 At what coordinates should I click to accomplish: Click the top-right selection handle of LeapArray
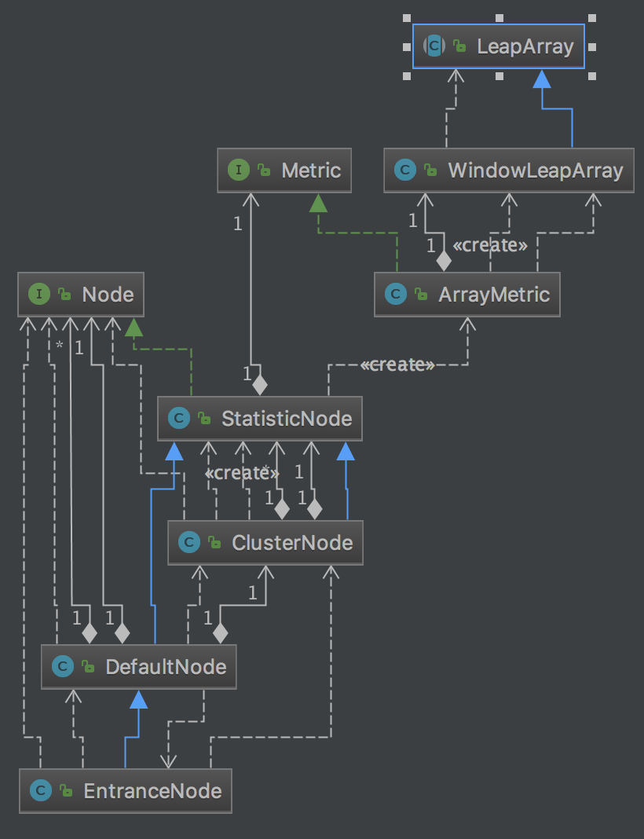pyautogui.click(x=591, y=18)
